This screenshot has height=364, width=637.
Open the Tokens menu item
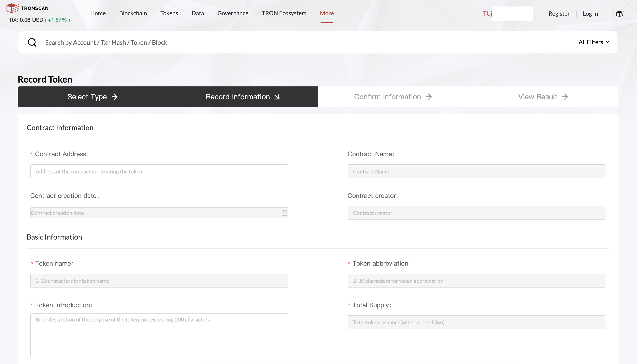tap(169, 13)
